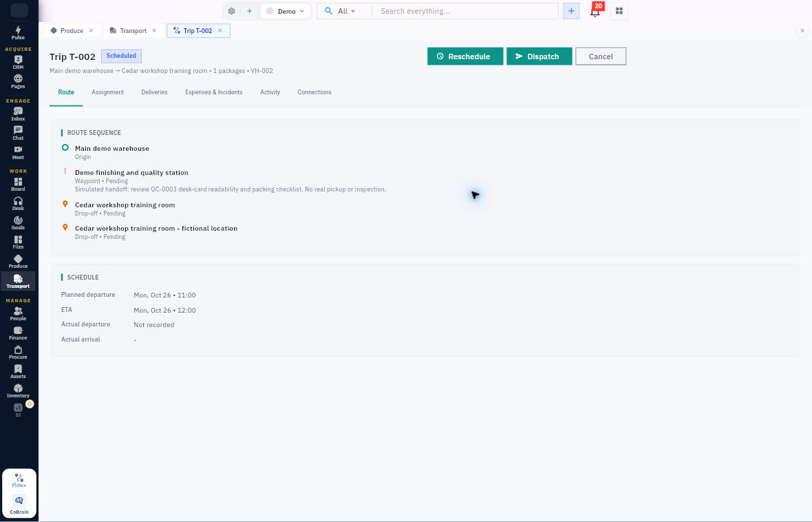
Task: Open People in the sidebar
Action: [x=18, y=313]
